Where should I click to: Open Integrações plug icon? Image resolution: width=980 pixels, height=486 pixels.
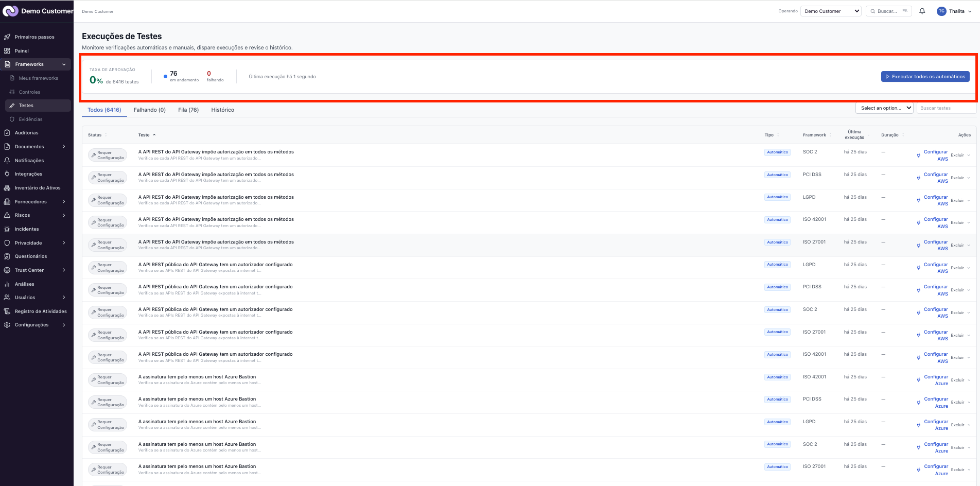tap(7, 174)
